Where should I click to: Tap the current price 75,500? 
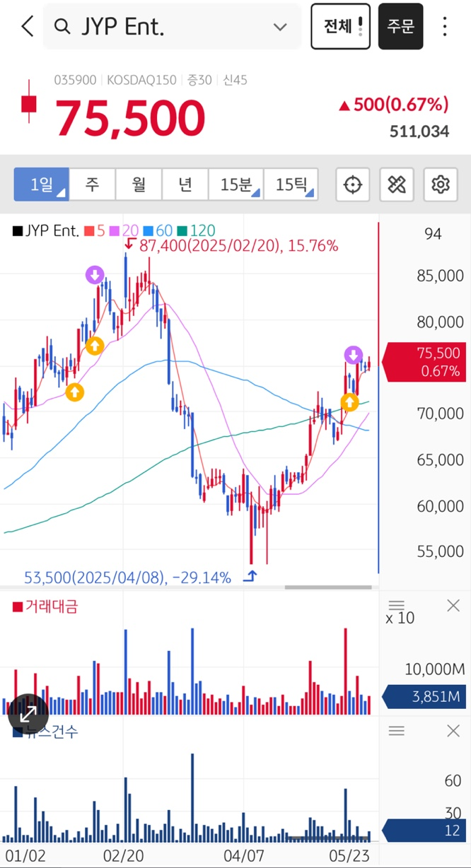pyautogui.click(x=130, y=117)
